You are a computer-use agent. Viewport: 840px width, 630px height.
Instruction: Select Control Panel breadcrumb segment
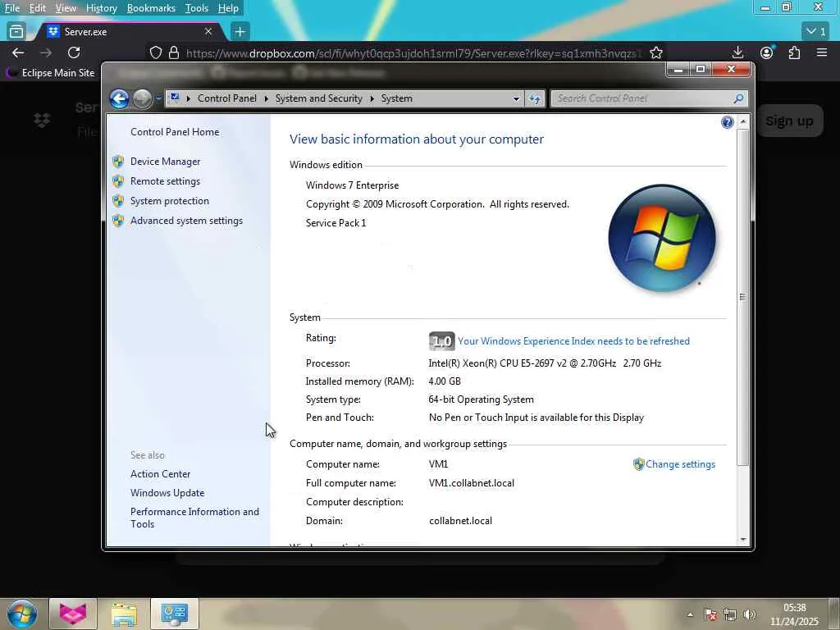point(226,98)
